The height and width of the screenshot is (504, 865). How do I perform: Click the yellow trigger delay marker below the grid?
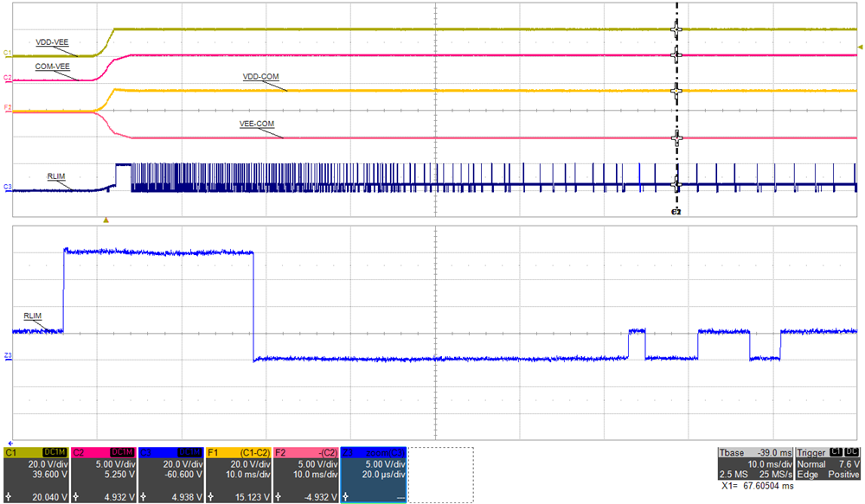(107, 219)
